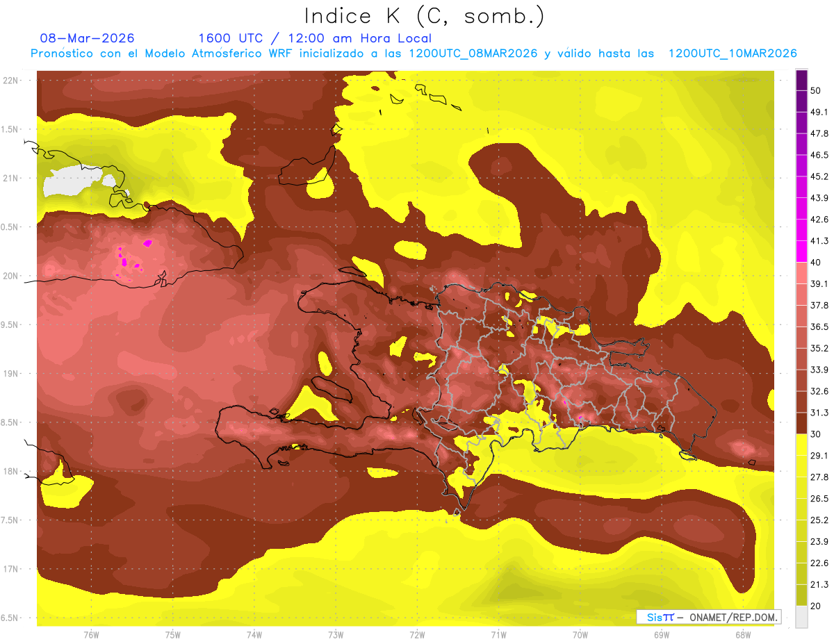Viewport: 834px width, 644px height.
Task: Click the 'Indice K (C, somb.)' title
Action: pyautogui.click(x=424, y=16)
